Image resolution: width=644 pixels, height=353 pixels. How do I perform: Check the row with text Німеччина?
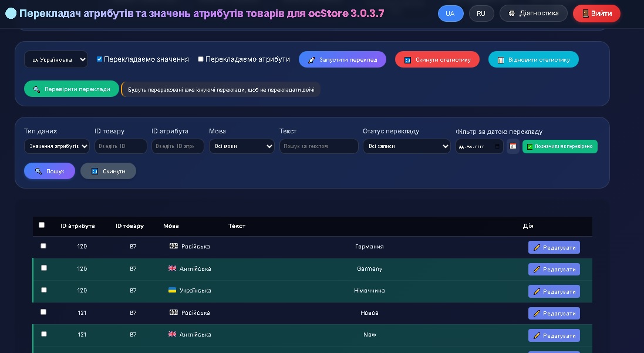(44, 290)
